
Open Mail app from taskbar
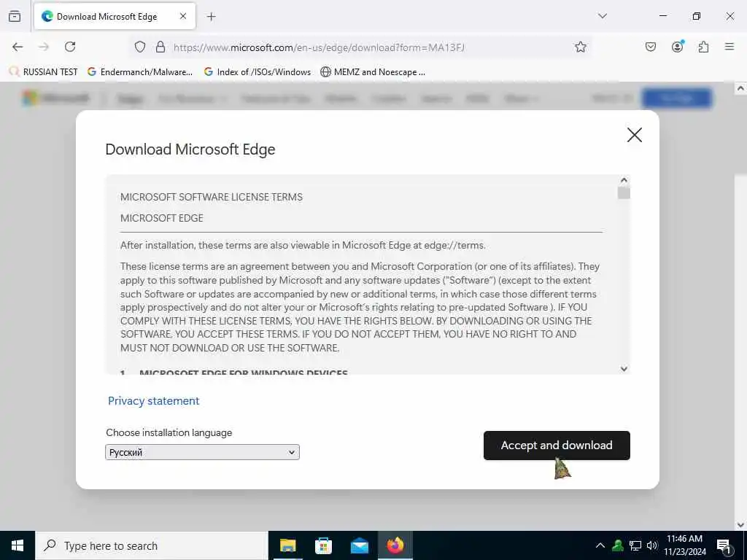360,545
